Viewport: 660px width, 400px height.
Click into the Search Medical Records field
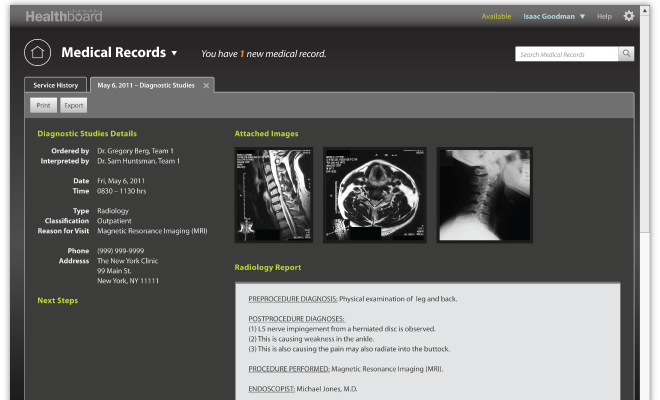click(x=566, y=54)
